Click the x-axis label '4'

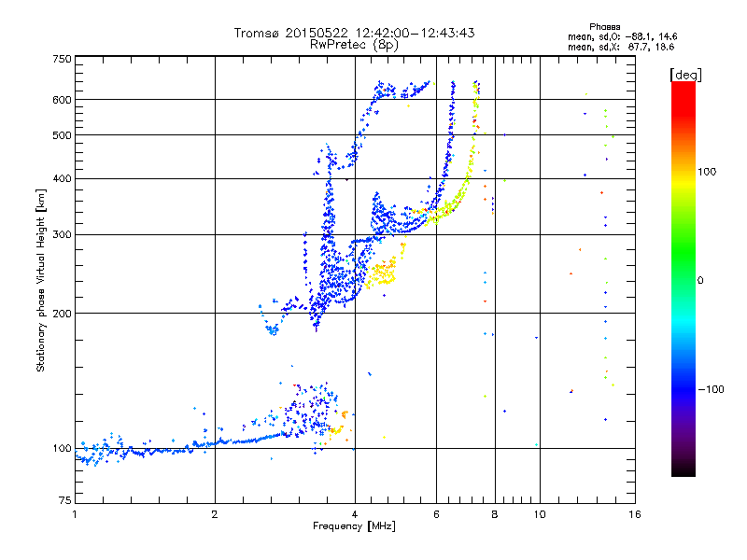tap(355, 514)
